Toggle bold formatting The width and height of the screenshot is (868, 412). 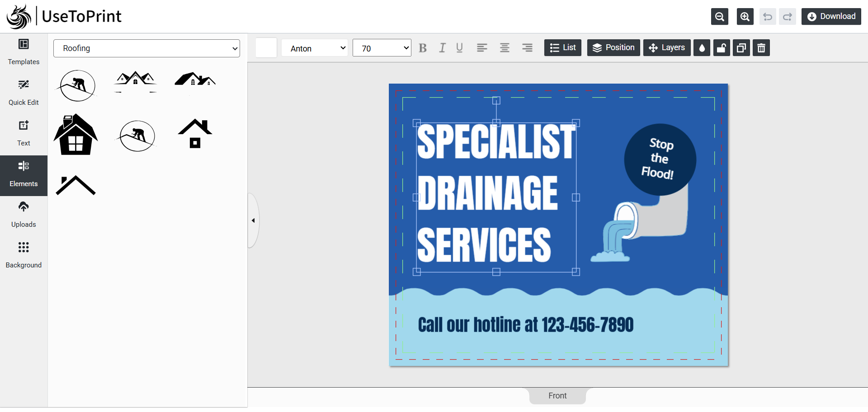click(423, 48)
